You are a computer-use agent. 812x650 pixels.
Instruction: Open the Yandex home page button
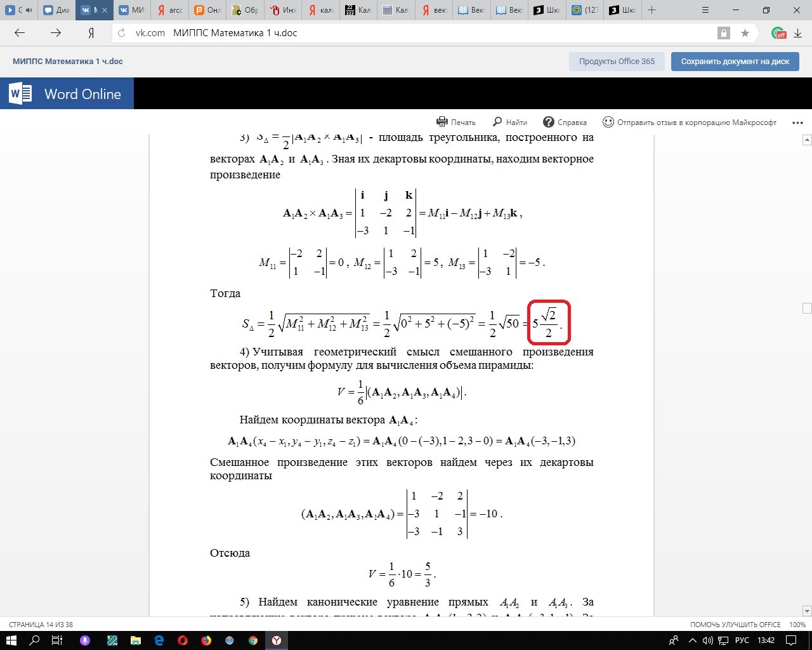point(92,33)
